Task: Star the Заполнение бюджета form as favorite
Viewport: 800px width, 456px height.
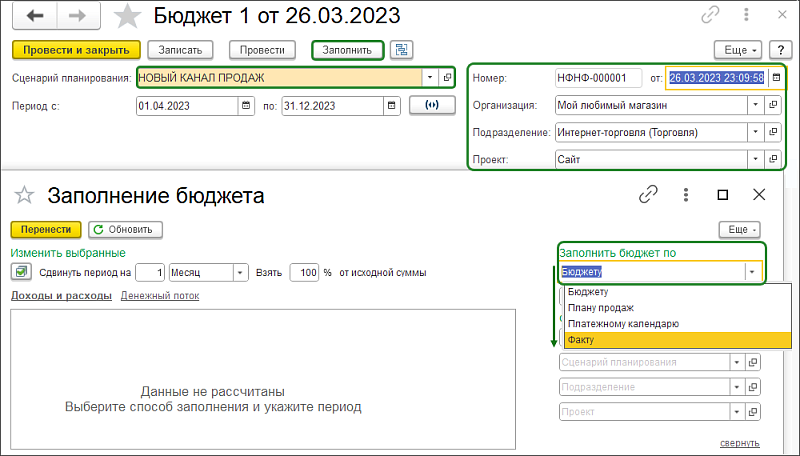Action: point(25,195)
